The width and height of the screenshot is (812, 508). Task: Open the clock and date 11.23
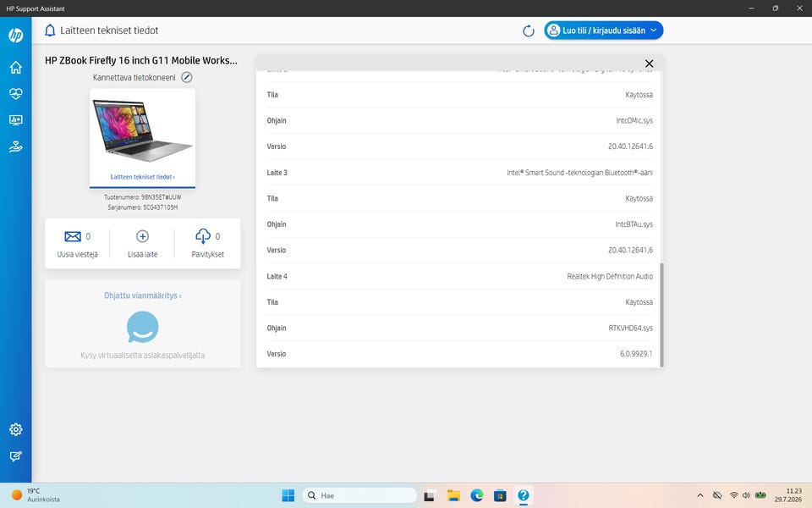point(788,495)
